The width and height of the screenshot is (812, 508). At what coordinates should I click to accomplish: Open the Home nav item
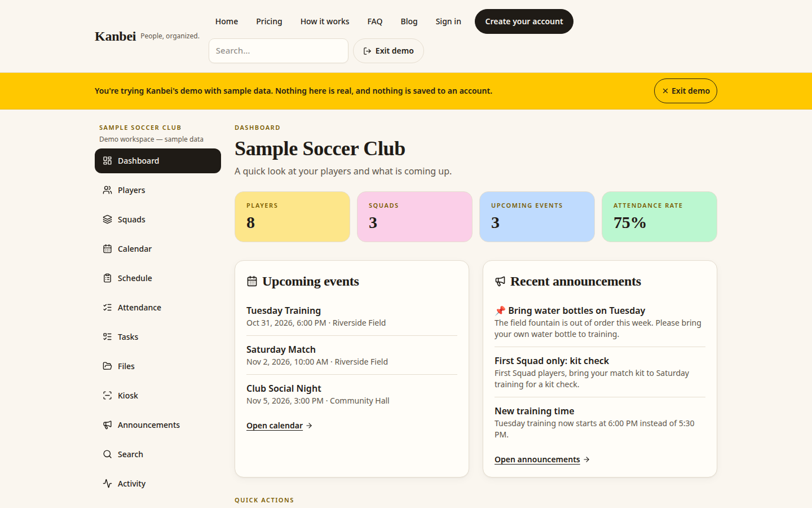pos(227,21)
